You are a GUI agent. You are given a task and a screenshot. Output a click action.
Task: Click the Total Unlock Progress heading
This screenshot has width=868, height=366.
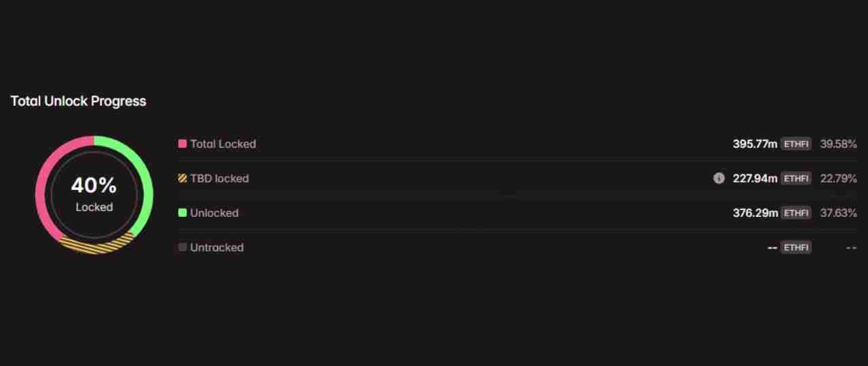pyautogui.click(x=79, y=101)
